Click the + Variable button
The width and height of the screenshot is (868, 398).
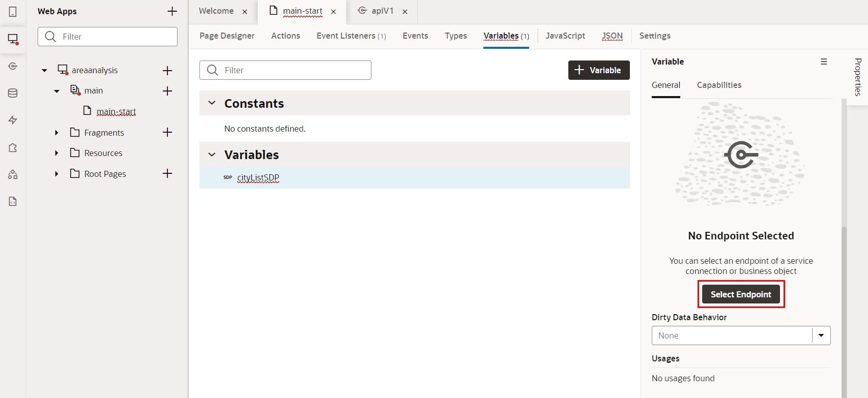[598, 70]
